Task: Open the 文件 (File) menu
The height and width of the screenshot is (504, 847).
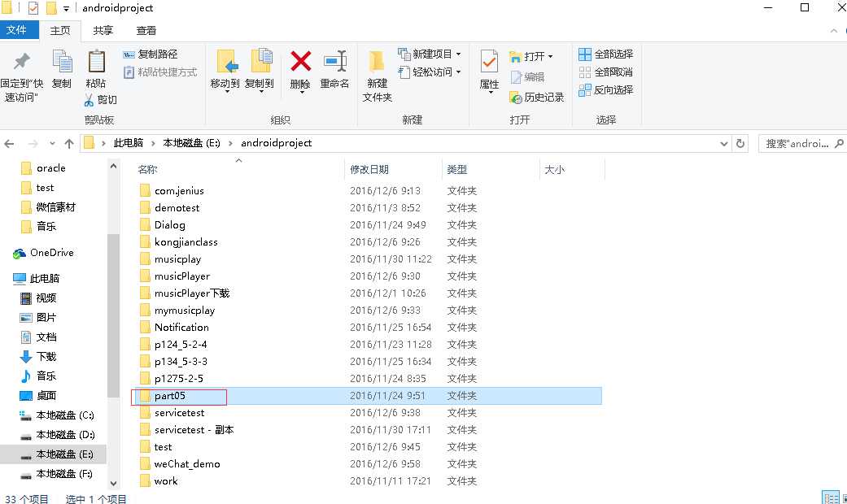Action: coord(20,30)
